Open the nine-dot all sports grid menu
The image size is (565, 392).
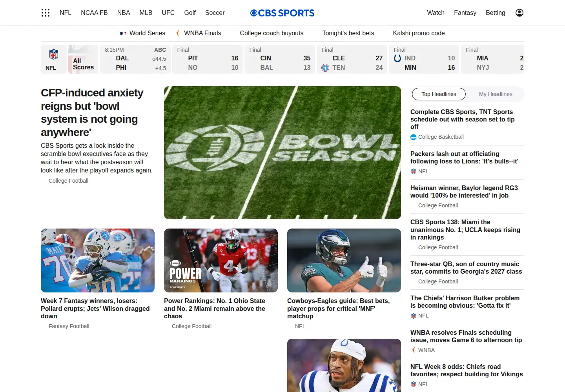pyautogui.click(x=46, y=13)
